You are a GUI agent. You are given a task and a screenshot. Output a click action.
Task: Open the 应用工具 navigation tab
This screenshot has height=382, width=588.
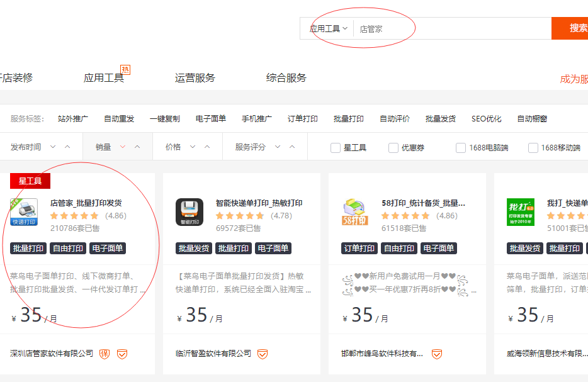[x=103, y=78]
